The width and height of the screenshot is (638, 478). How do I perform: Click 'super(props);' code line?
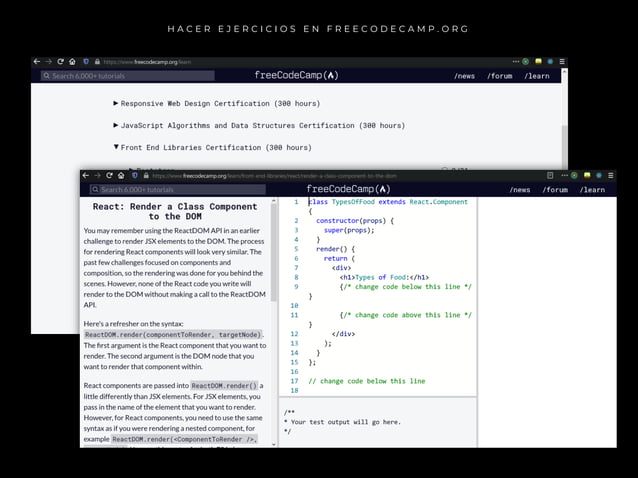[x=349, y=230]
